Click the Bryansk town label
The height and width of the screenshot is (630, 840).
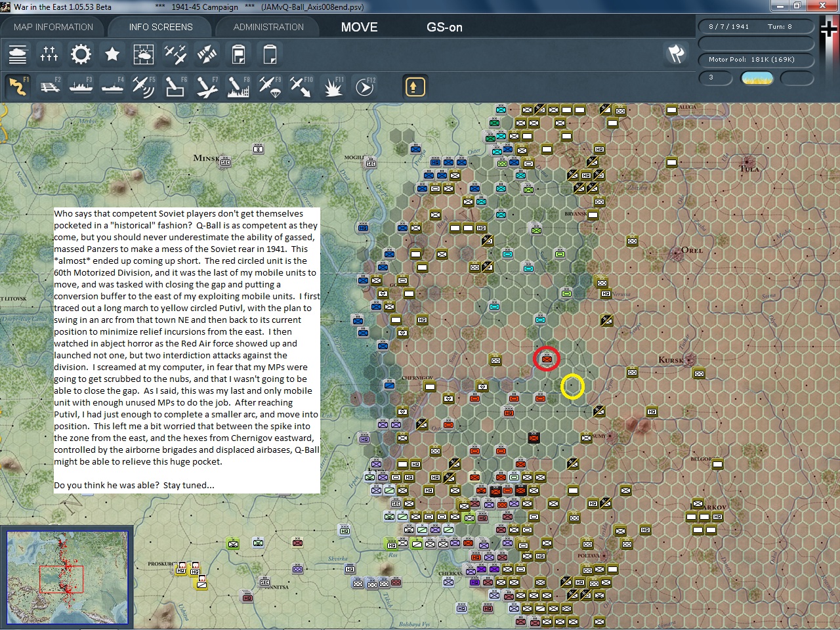[576, 214]
